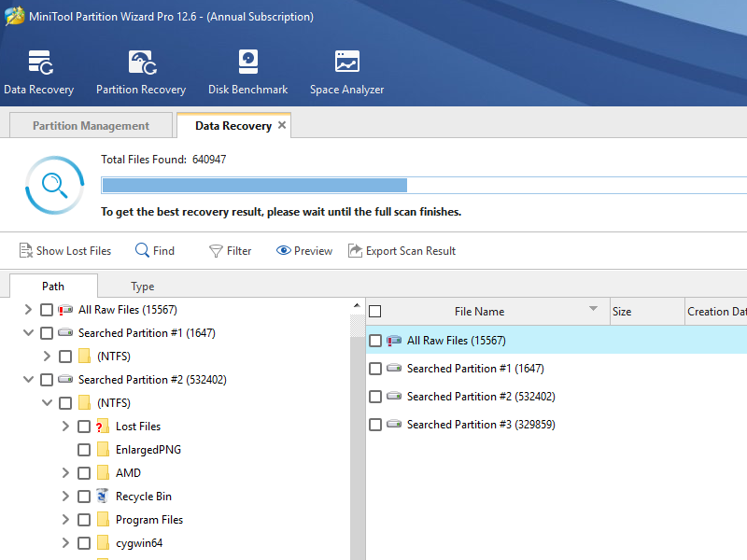Open the Space Analyzer tool
The width and height of the screenshot is (747, 560).
[346, 63]
